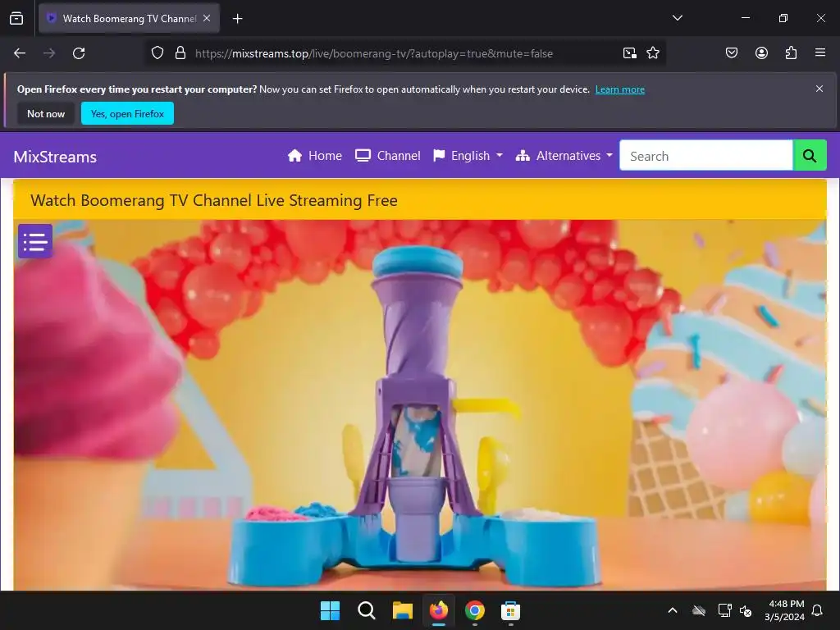Select Firefox in the taskbar
Viewport: 840px width, 630px height.
click(x=439, y=610)
